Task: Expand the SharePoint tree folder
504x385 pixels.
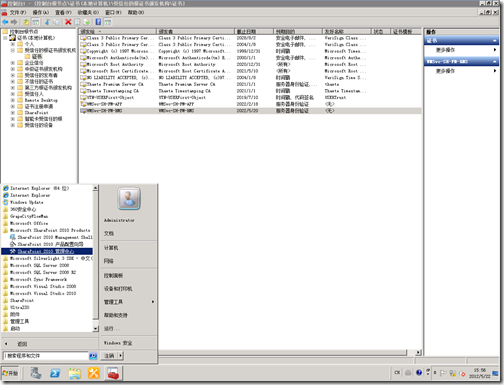Action: 13,113
